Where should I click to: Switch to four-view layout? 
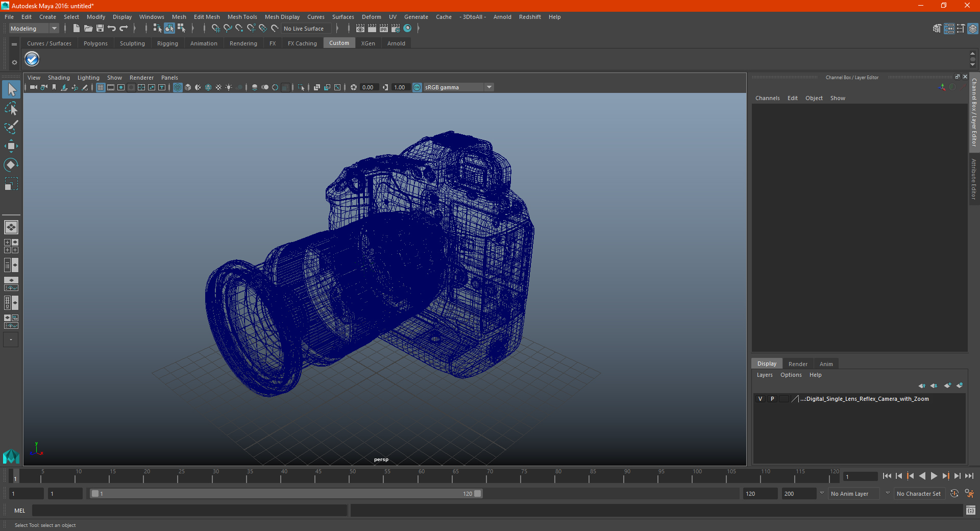(x=11, y=246)
